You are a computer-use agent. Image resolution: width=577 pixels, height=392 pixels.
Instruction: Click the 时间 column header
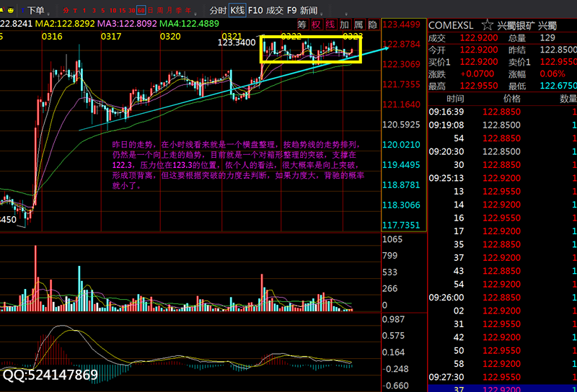pyautogui.click(x=455, y=99)
